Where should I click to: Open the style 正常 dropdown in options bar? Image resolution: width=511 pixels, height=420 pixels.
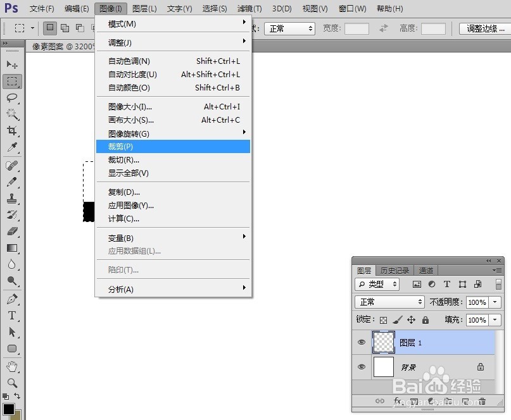(x=289, y=28)
